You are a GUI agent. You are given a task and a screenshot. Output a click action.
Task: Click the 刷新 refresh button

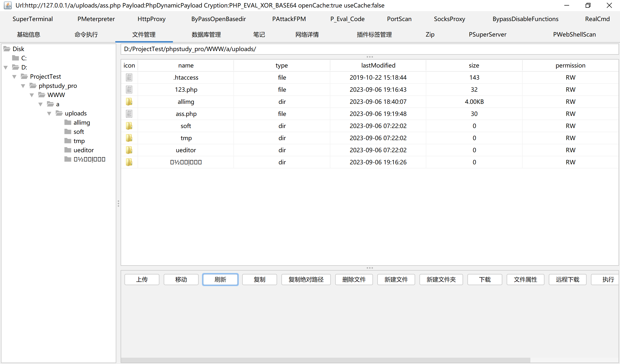[220, 279]
